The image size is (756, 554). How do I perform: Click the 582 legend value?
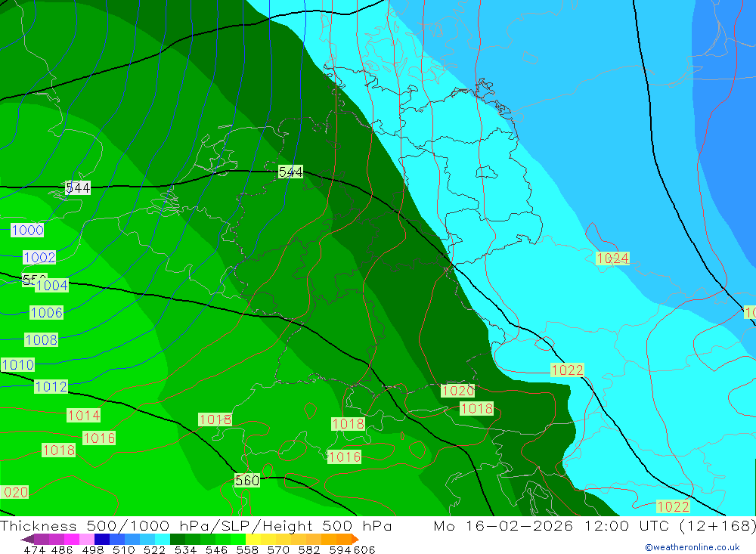[308, 549]
